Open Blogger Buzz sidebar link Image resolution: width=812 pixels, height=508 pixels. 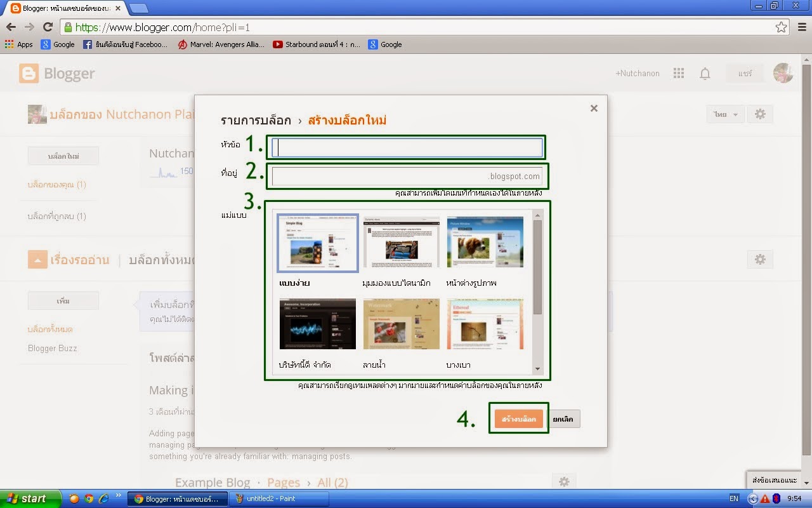53,348
